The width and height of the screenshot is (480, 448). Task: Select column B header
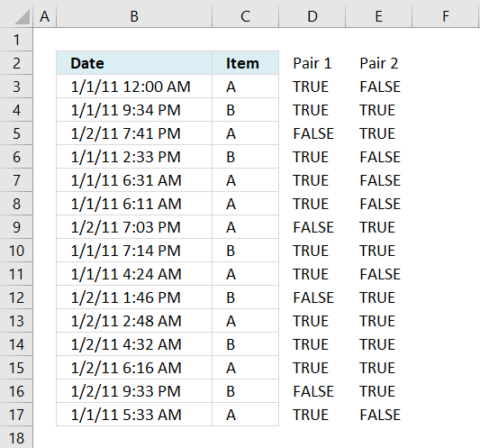[134, 16]
